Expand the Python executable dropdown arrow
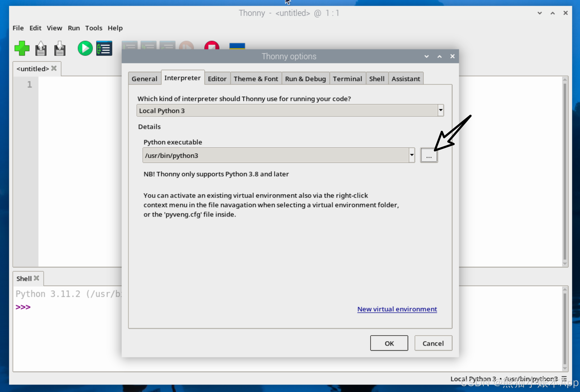The width and height of the screenshot is (580, 392). point(412,155)
